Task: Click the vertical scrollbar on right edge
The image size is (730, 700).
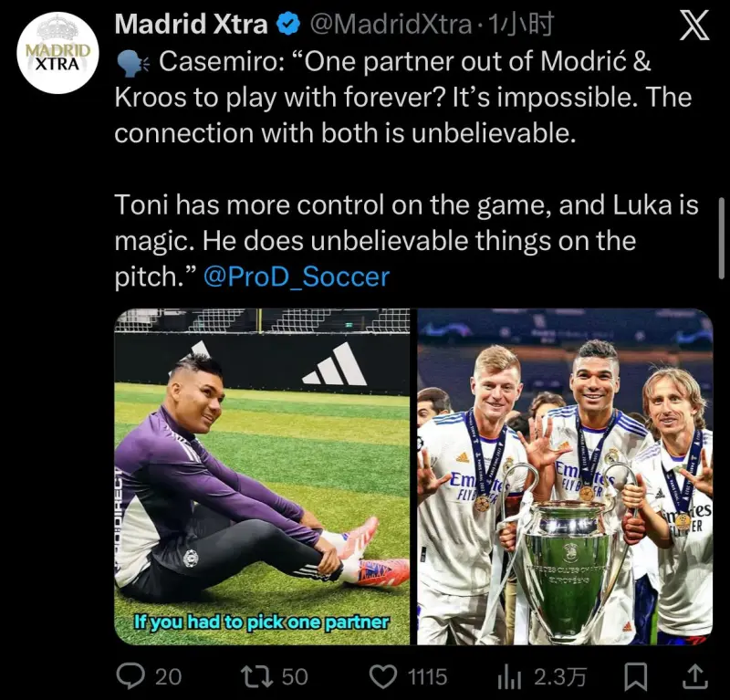Action: 721,238
